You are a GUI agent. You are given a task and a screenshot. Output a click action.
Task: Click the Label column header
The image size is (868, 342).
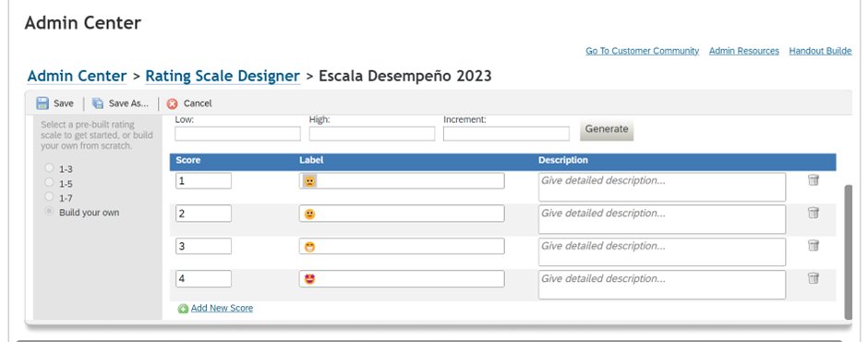[x=311, y=160]
